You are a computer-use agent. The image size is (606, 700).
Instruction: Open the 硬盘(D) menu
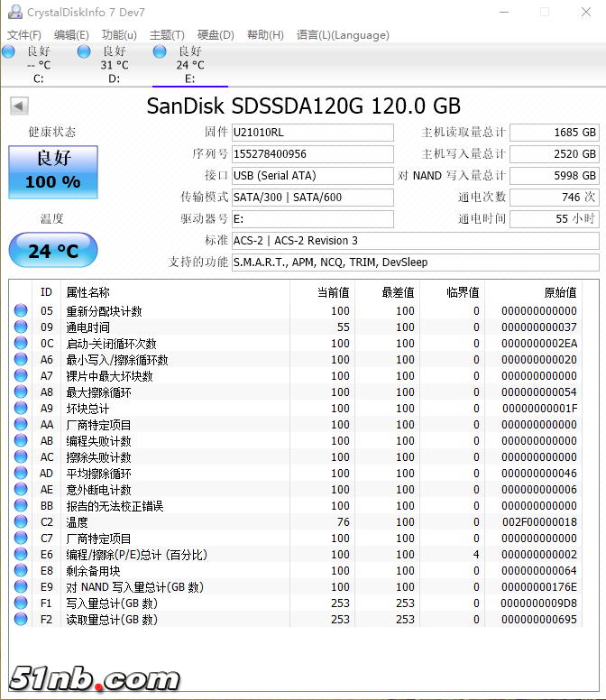(216, 35)
